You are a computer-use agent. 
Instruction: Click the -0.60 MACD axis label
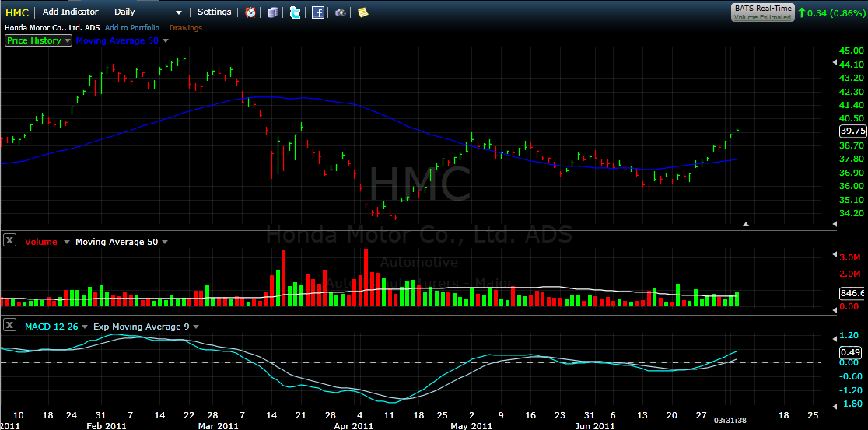(x=850, y=376)
